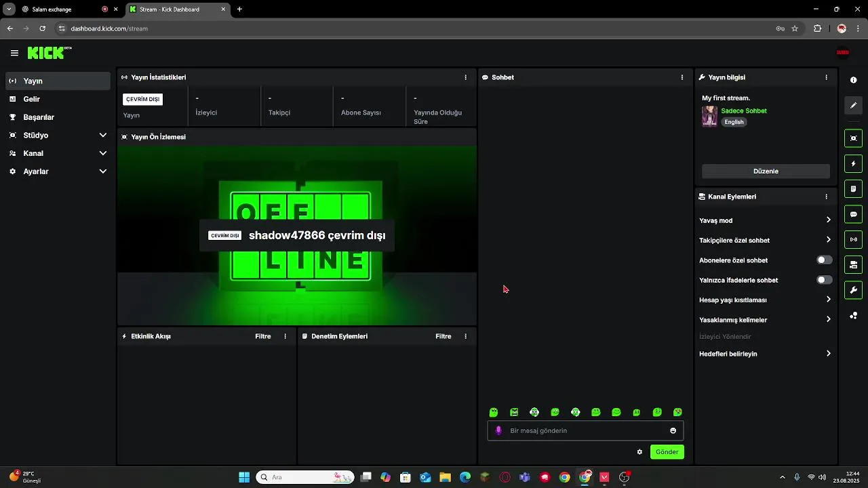This screenshot has height=488, width=868.
Task: Toggle the document moderation icon in the right sidebar
Action: [x=853, y=188]
